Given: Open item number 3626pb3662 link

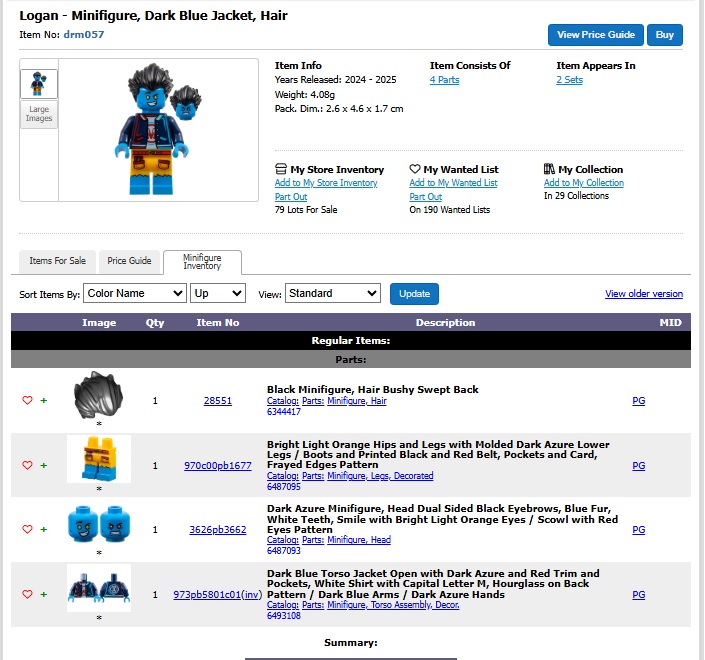Looking at the screenshot, I should 218,530.
